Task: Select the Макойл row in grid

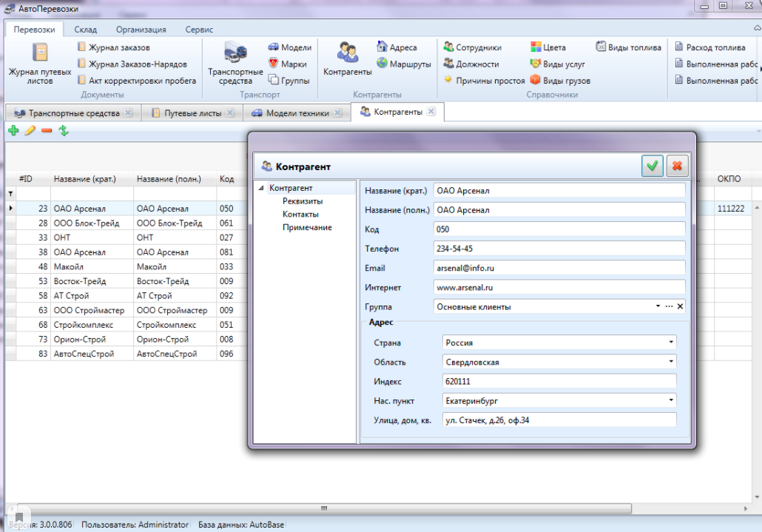Action: [x=127, y=266]
